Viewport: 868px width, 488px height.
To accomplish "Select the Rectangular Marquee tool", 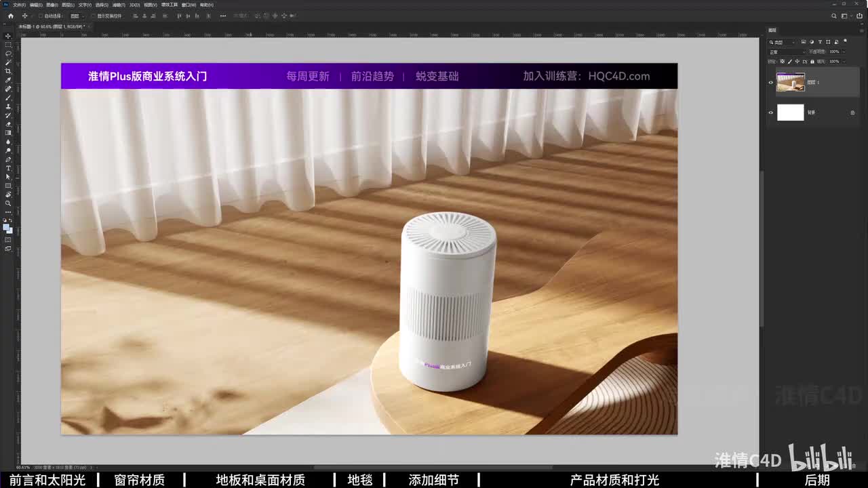I will [x=8, y=44].
